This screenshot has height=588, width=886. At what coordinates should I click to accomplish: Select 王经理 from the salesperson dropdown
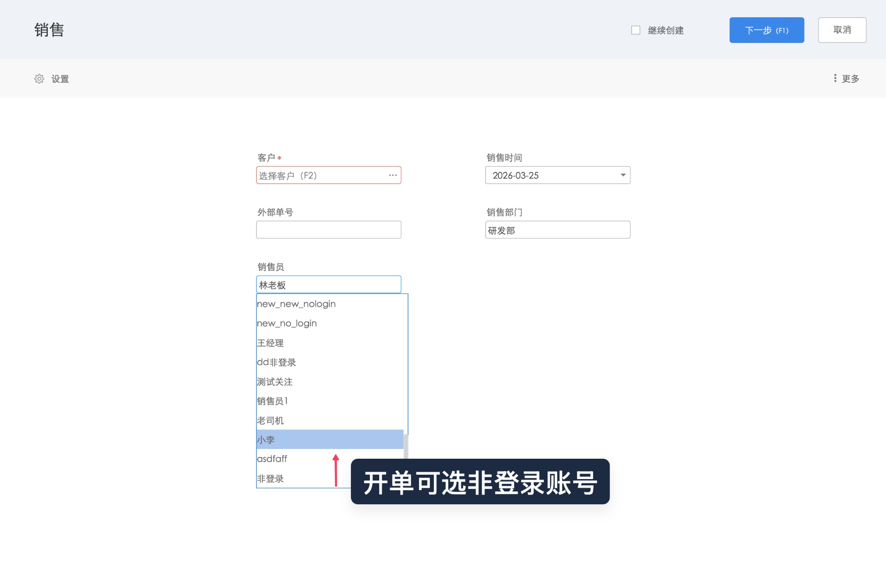point(271,343)
